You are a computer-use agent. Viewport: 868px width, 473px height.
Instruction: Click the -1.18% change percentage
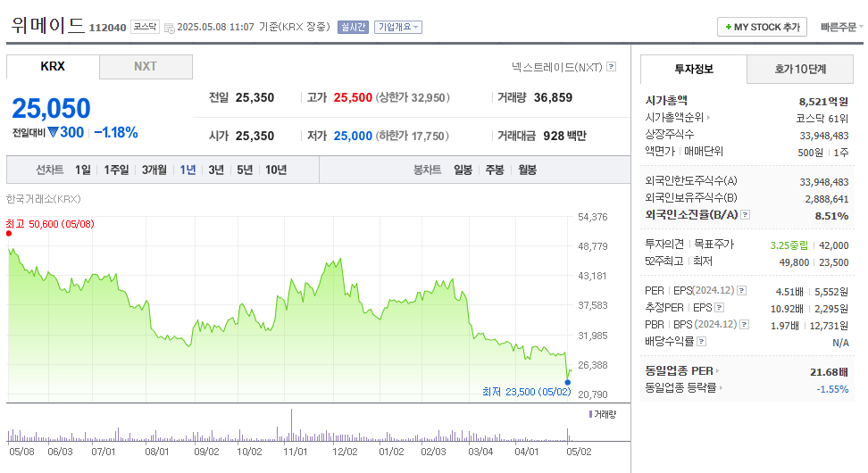(116, 133)
